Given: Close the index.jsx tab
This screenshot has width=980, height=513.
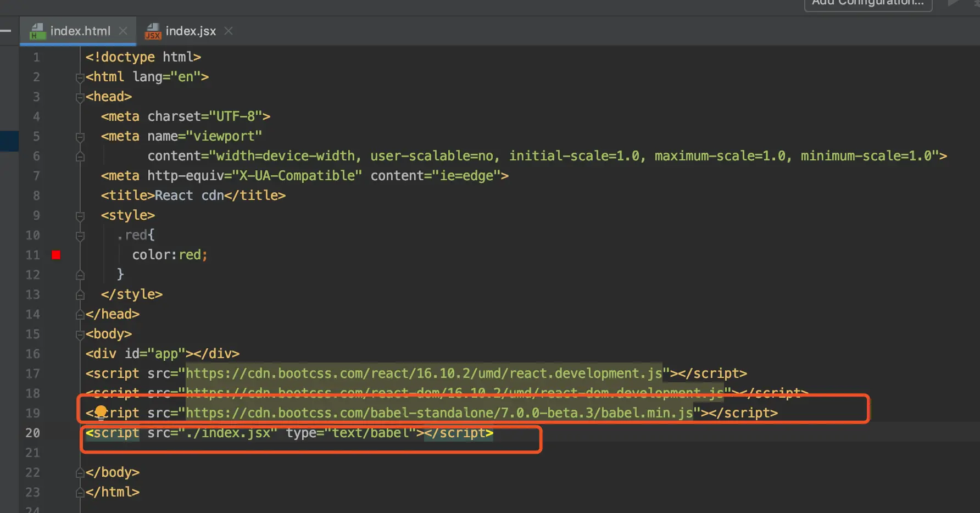Looking at the screenshot, I should (x=229, y=31).
